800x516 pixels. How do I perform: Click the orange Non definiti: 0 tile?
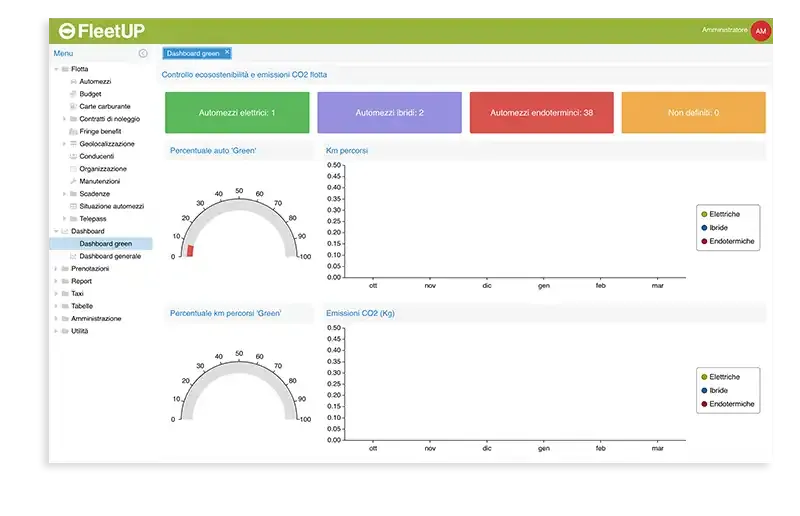click(x=694, y=113)
